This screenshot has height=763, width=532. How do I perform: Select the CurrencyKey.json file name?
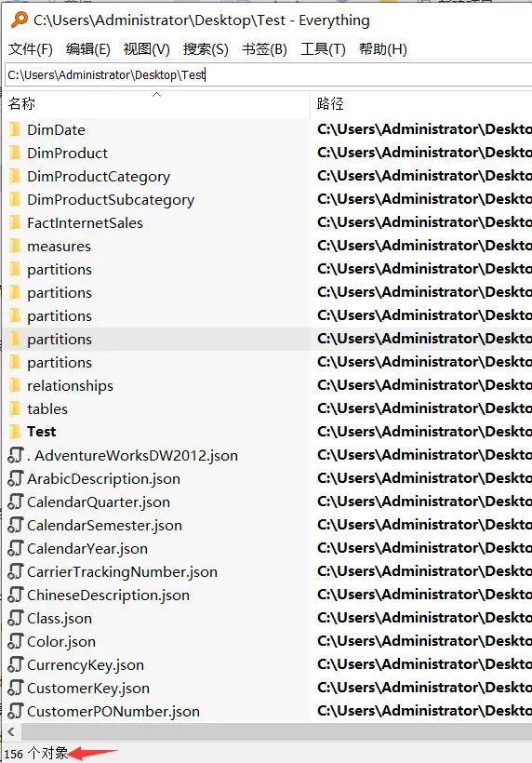[86, 665]
